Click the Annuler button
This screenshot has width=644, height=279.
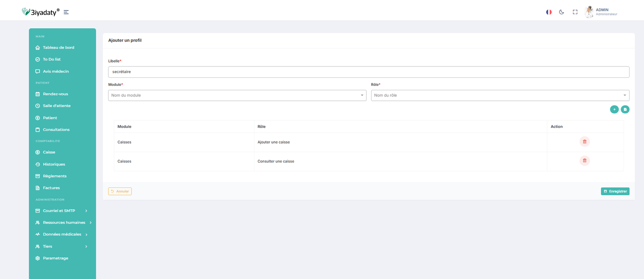click(x=120, y=192)
